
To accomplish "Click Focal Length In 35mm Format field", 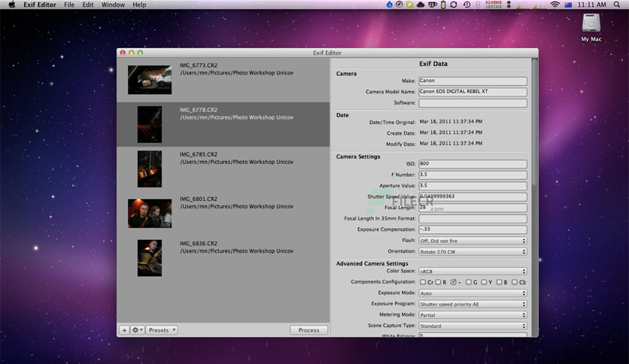I will click(x=473, y=219).
